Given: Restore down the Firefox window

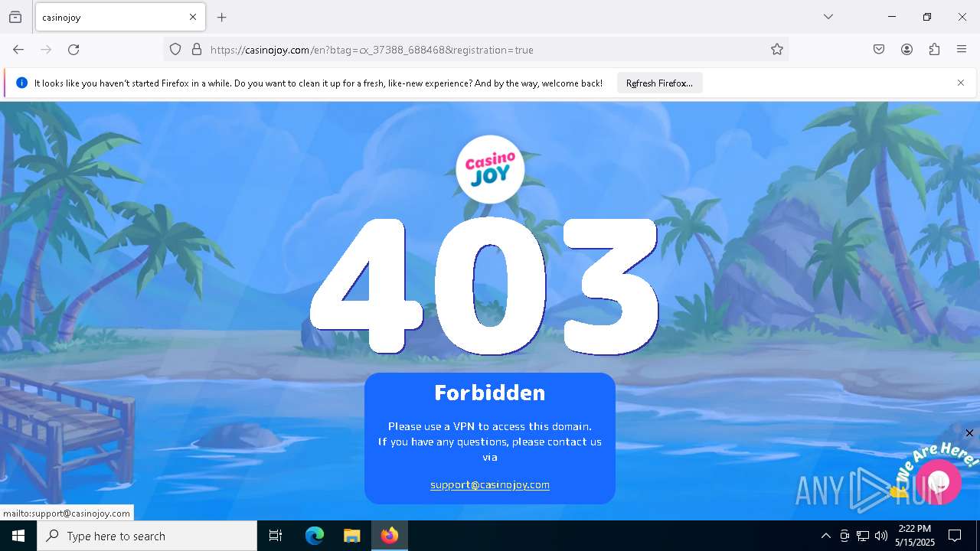Looking at the screenshot, I should pos(927,17).
